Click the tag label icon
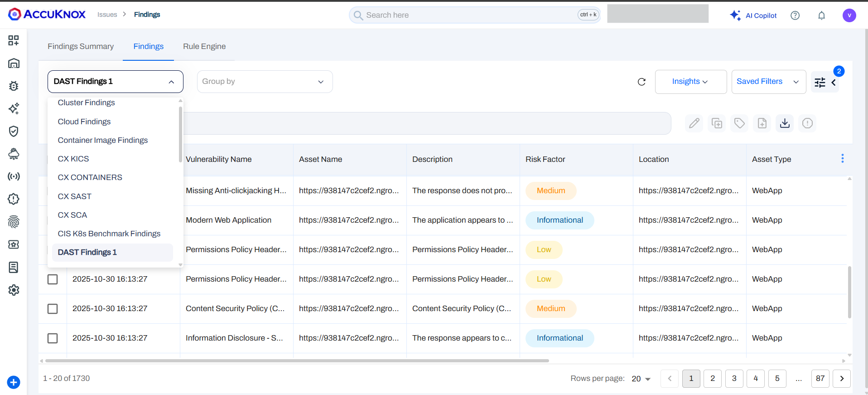Viewport: 868px width, 395px height. click(739, 123)
